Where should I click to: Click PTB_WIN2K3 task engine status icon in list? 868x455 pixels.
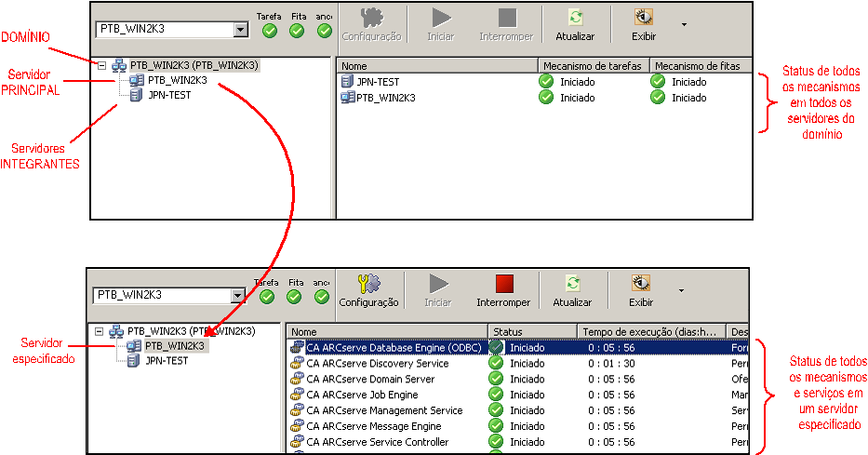coord(546,98)
